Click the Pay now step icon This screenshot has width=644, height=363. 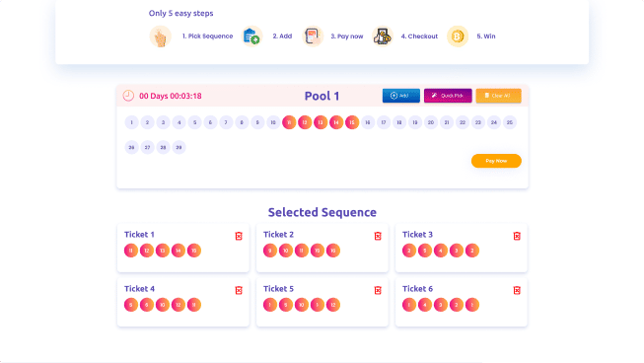(313, 36)
